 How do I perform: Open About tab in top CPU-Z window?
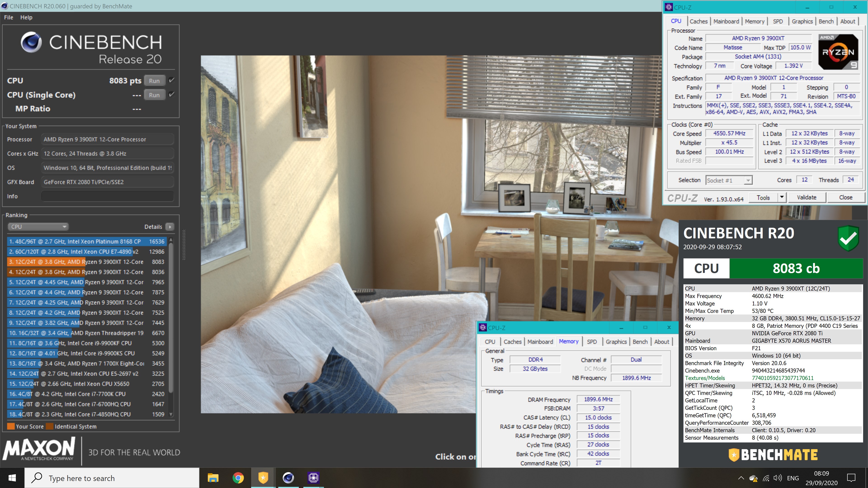pyautogui.click(x=847, y=21)
